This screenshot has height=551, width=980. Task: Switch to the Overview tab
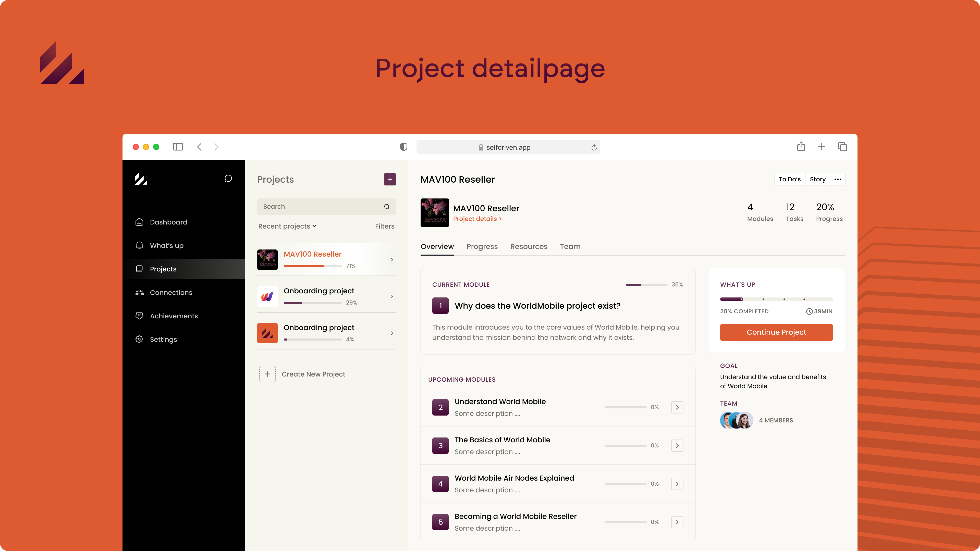(437, 246)
